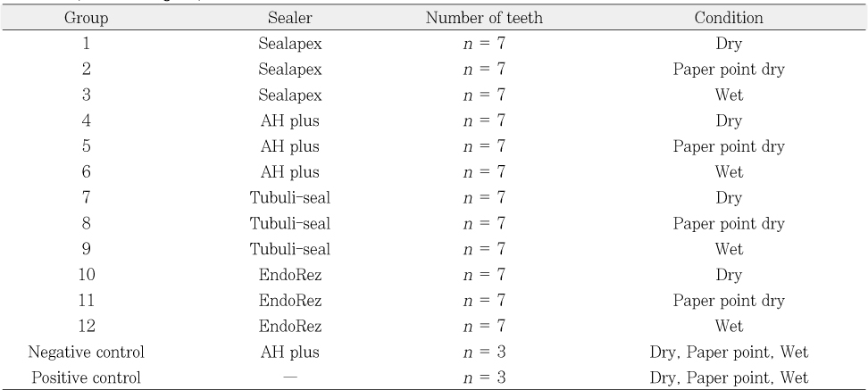Select the Negative control row label
This screenshot has width=868, height=390.
(x=86, y=352)
